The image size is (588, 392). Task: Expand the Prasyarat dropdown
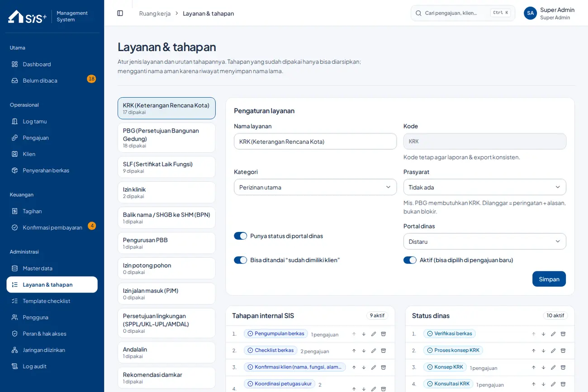pos(485,187)
